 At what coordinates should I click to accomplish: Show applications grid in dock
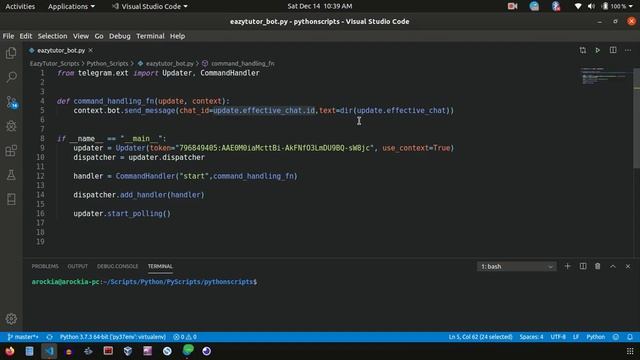pyautogui.click(x=630, y=351)
